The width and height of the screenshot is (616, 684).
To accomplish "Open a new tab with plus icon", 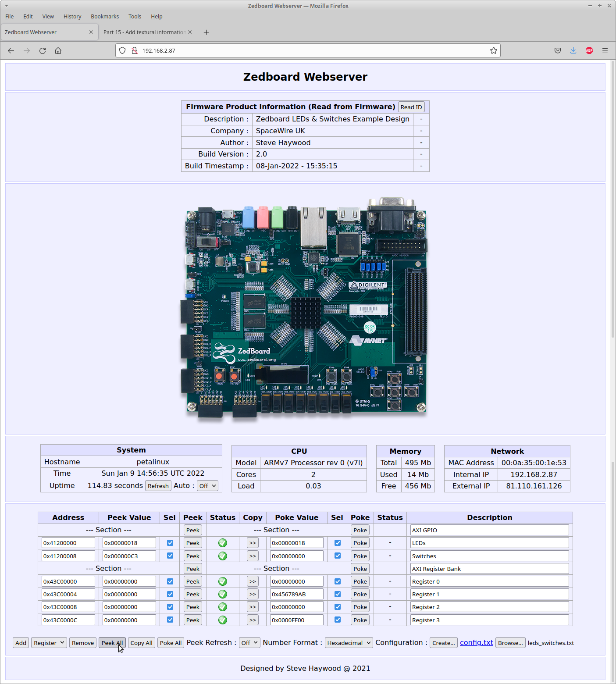I will [206, 32].
